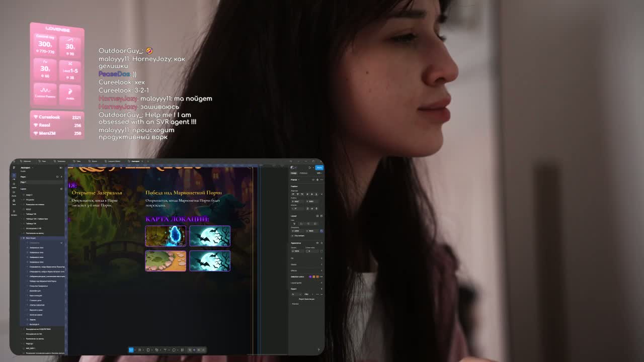Click the blue Share button
The height and width of the screenshot is (362, 644).
click(319, 167)
